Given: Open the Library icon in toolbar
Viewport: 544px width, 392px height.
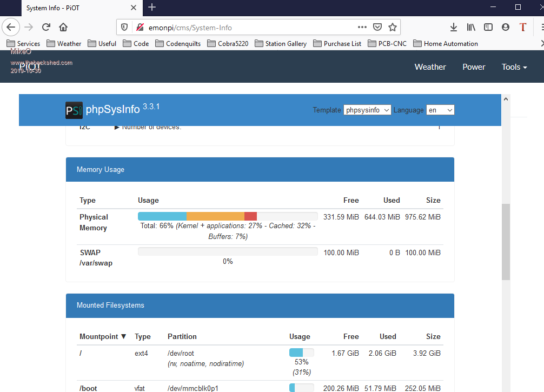Looking at the screenshot, I should 471,27.
